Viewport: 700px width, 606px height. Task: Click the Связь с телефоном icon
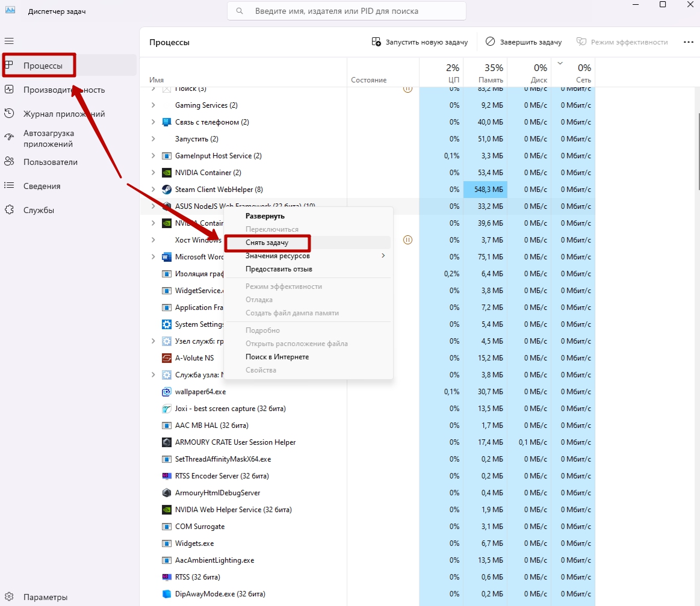[167, 122]
